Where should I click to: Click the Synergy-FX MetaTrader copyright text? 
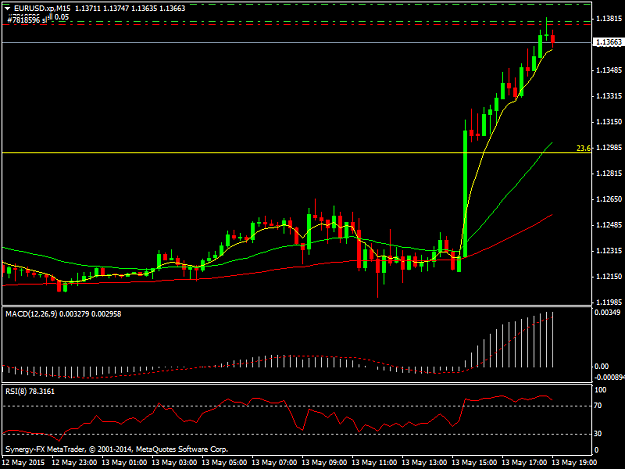pyautogui.click(x=117, y=449)
